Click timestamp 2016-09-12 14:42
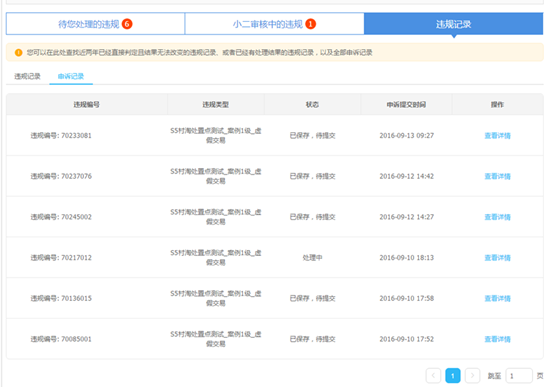The width and height of the screenshot is (554, 387). tap(407, 176)
